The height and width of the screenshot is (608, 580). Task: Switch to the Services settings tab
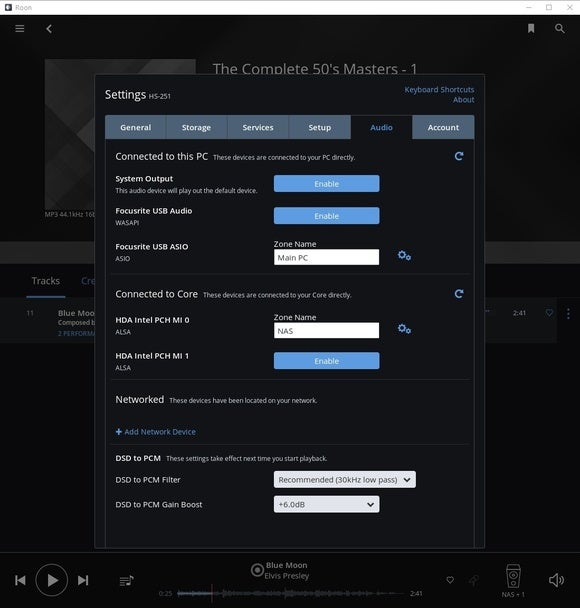pyautogui.click(x=258, y=127)
